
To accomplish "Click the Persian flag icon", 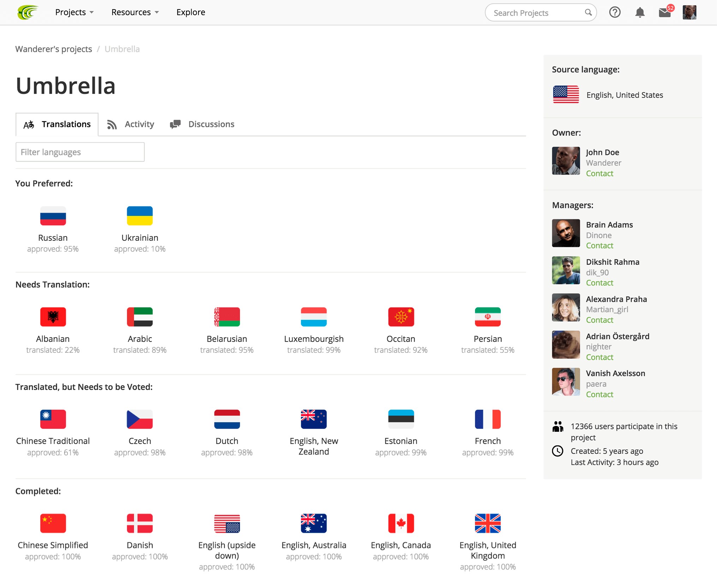I will [x=487, y=317].
